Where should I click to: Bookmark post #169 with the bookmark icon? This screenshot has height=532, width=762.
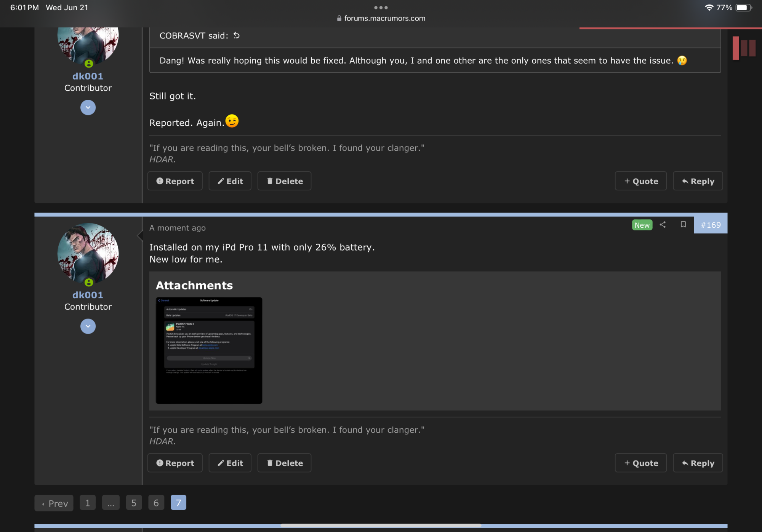pos(683,225)
